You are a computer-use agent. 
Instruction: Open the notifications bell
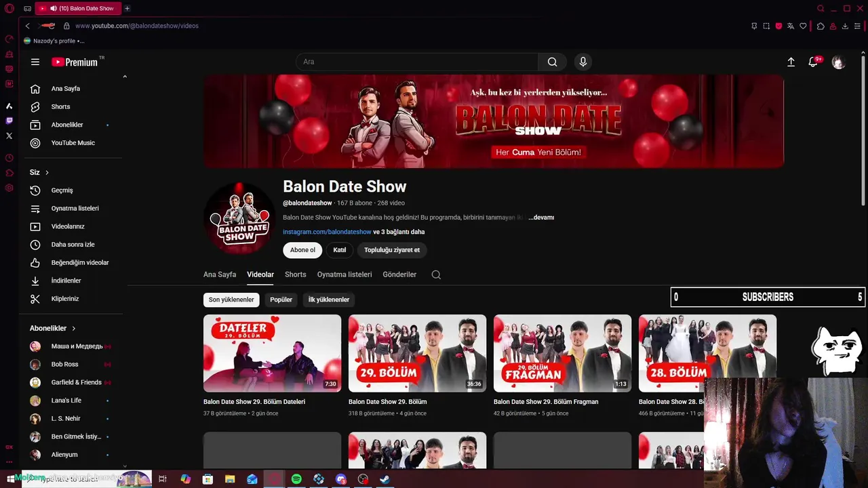pyautogui.click(x=813, y=62)
